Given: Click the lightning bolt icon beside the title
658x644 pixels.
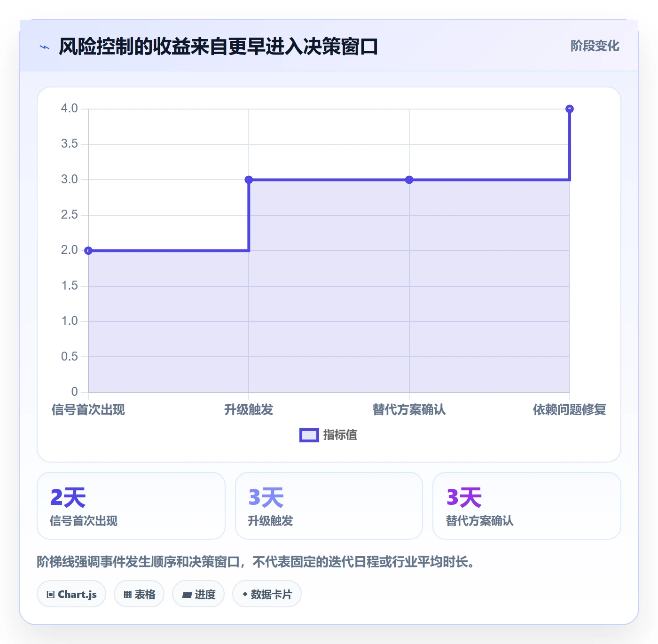Looking at the screenshot, I should [45, 47].
